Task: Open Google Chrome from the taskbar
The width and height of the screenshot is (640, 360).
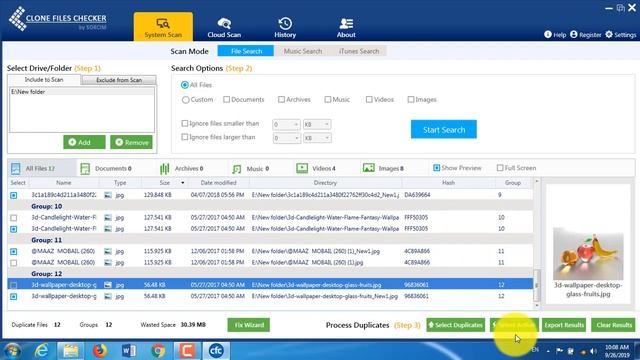Action: click(158, 351)
